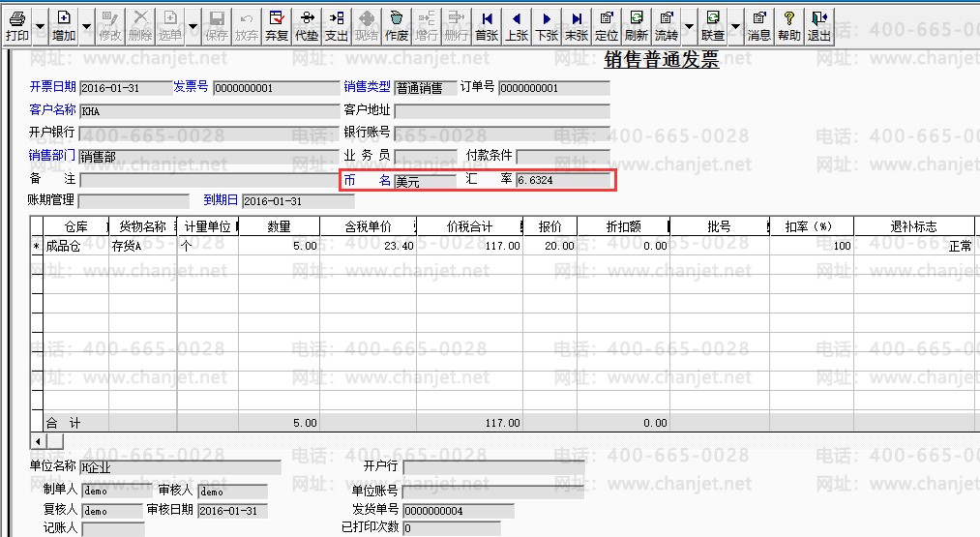Image resolution: width=980 pixels, height=537 pixels.
Task: Click the 删除 (Delete) toolbar icon
Action: click(140, 26)
